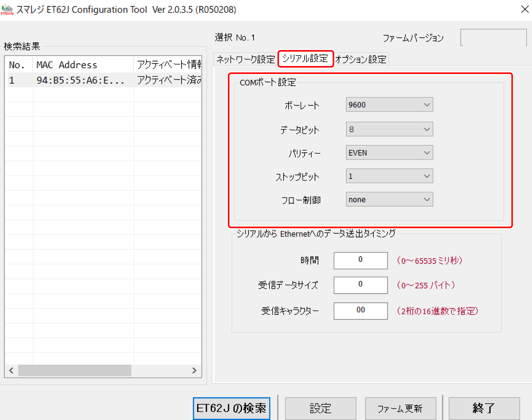Click the 受信キャラクター input field
532x420 pixels.
click(360, 311)
